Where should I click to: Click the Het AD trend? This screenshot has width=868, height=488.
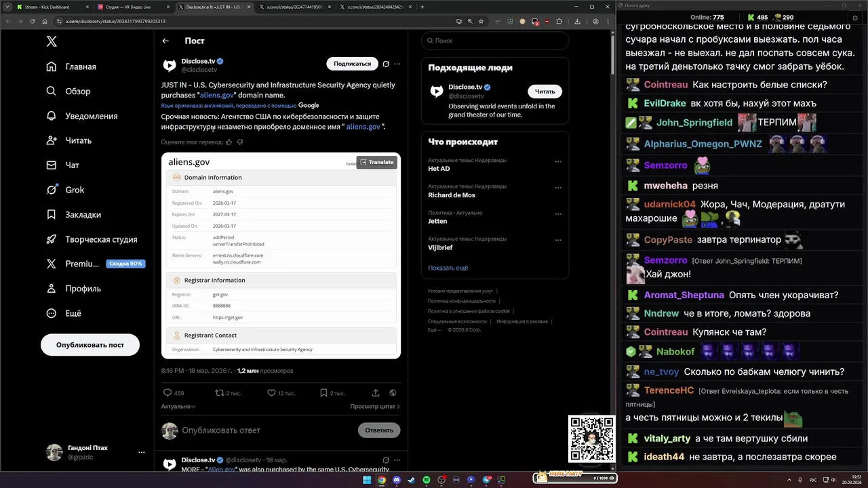pyautogui.click(x=439, y=169)
